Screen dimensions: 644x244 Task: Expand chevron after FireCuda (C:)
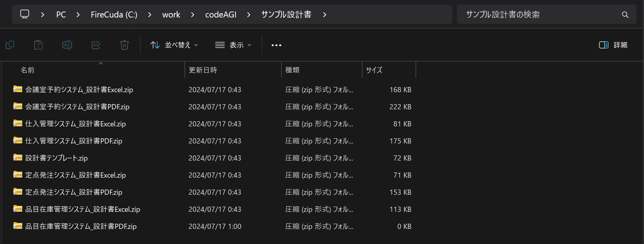click(x=150, y=15)
